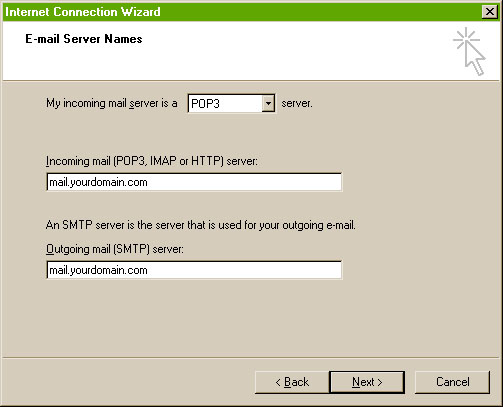Click the 'Incoming mail (POP3, IMAP or HTTP) server' label
Viewport: 503px width, 407px height.
click(x=152, y=161)
